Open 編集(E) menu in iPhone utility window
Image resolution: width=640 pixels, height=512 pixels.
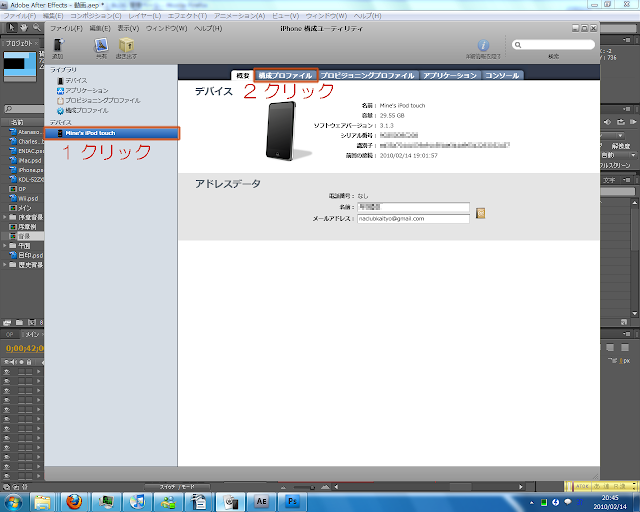pos(100,28)
